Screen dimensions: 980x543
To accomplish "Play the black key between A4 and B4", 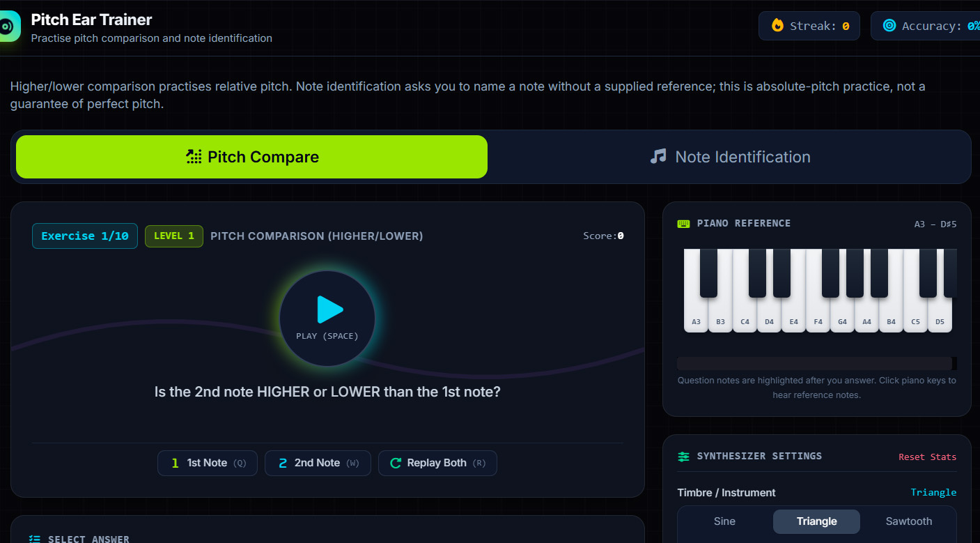I will (x=879, y=273).
